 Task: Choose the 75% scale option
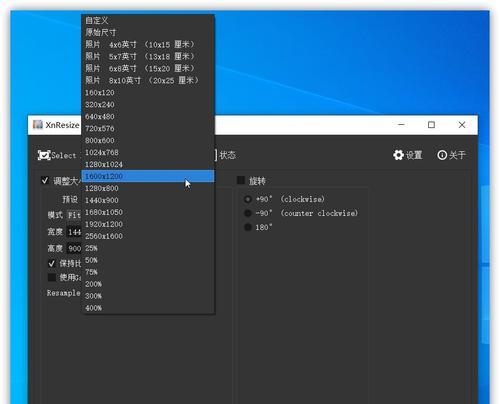click(148, 272)
